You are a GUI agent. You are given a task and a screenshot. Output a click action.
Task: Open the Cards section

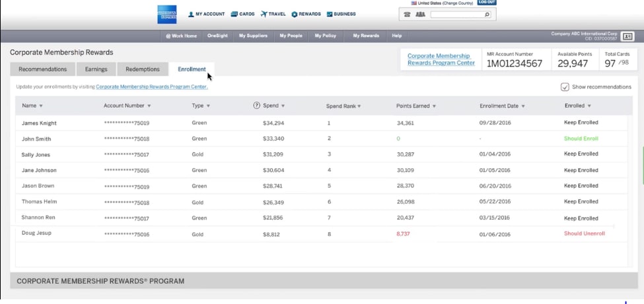click(242, 14)
